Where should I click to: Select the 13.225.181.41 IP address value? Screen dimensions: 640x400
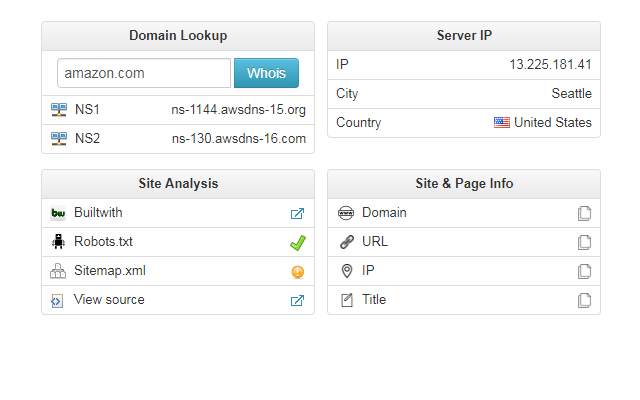(550, 64)
